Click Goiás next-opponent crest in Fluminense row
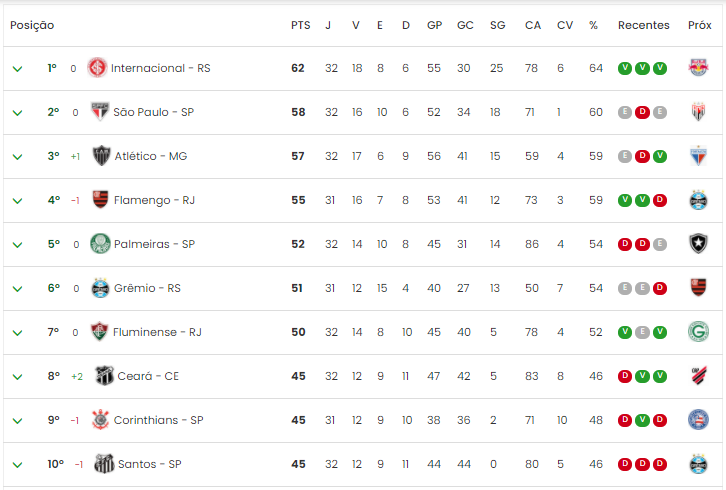The height and width of the screenshot is (490, 726). 698,332
